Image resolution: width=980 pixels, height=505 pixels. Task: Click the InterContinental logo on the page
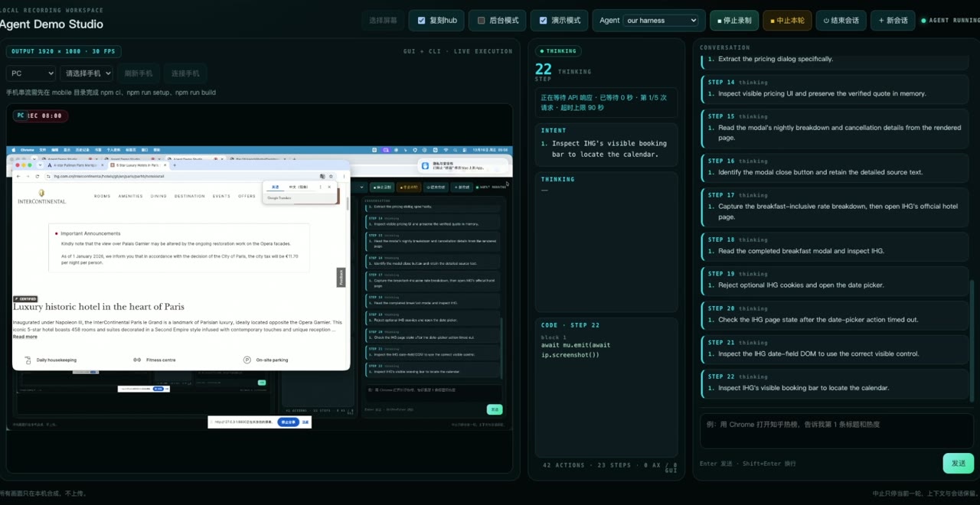pyautogui.click(x=41, y=197)
